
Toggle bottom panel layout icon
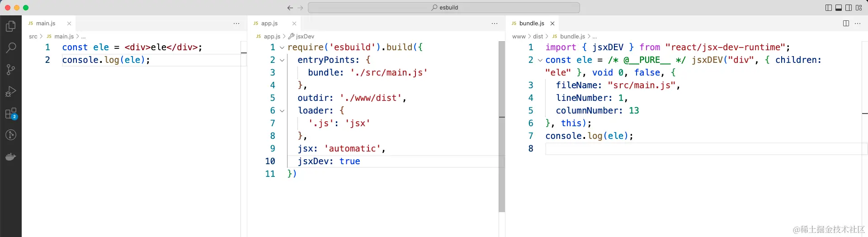click(x=839, y=8)
